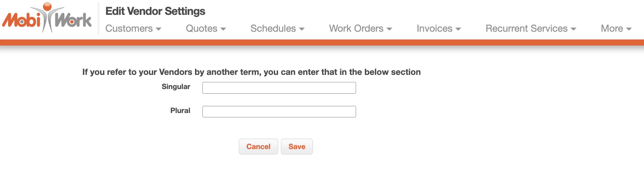Select the Work Orders menu text
644x170 pixels.
tap(356, 29)
